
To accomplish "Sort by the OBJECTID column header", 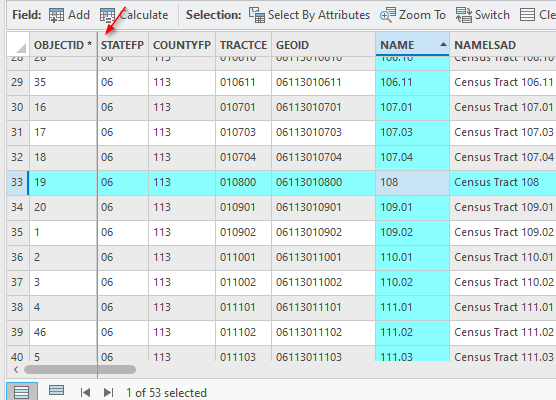I will point(63,45).
